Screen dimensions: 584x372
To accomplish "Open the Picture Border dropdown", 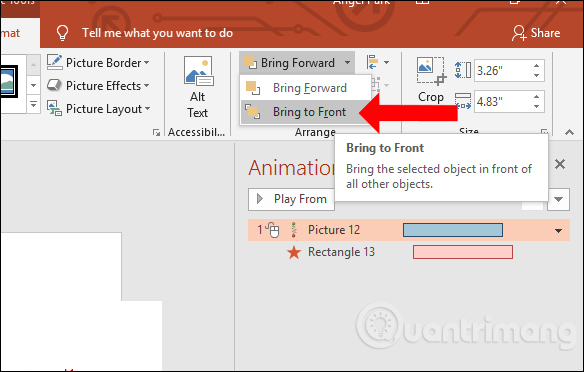I will (98, 63).
